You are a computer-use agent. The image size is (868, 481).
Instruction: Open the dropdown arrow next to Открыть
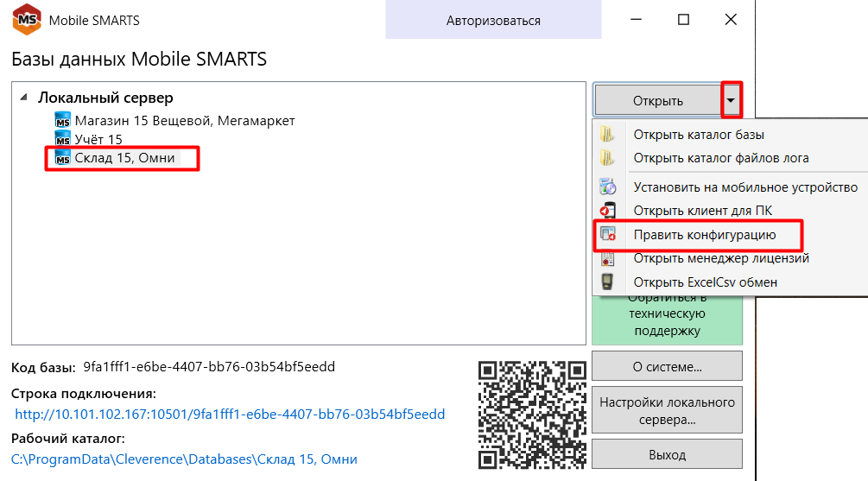(731, 100)
